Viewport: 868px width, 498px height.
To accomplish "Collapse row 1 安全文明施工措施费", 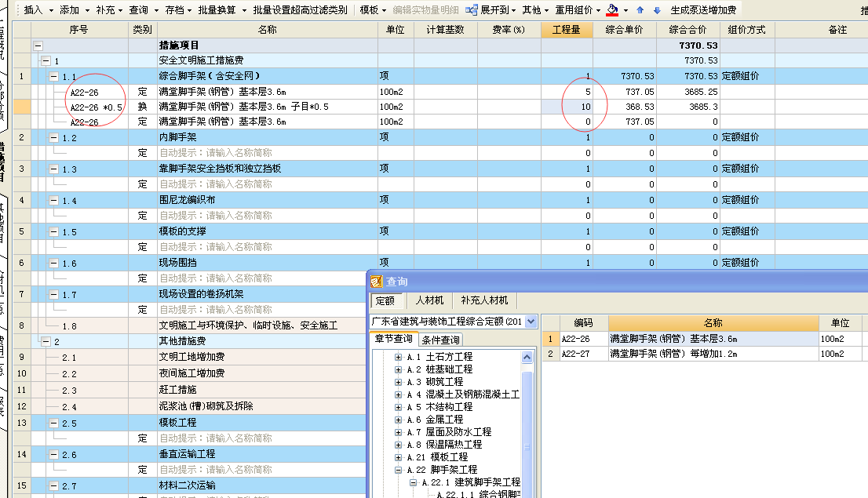I will click(x=46, y=61).
